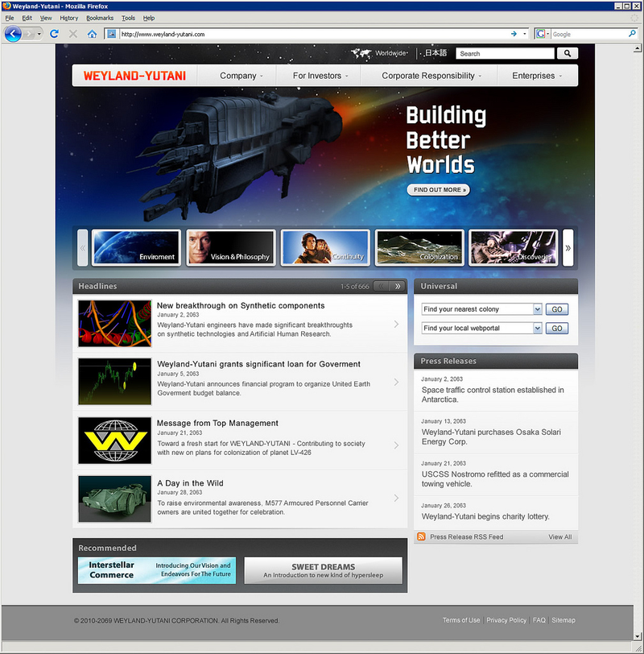Click the Go arrow in address bar
The height and width of the screenshot is (654, 644).
(x=514, y=34)
